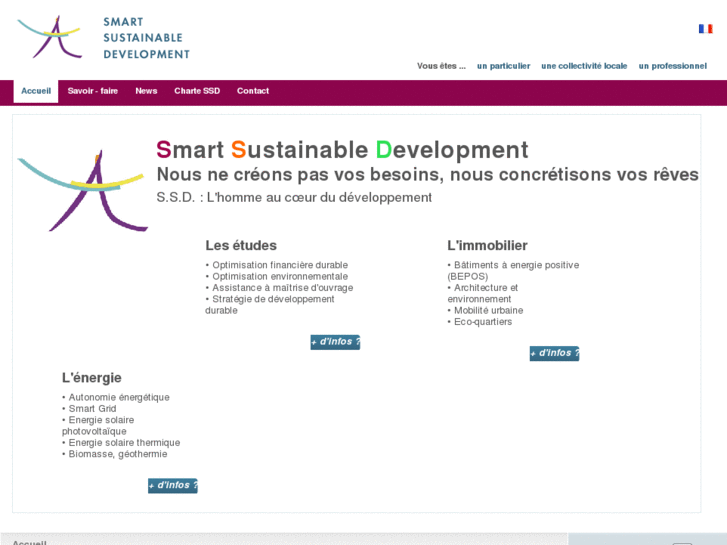Click 'Autonomie énergétique' list item

tap(116, 398)
